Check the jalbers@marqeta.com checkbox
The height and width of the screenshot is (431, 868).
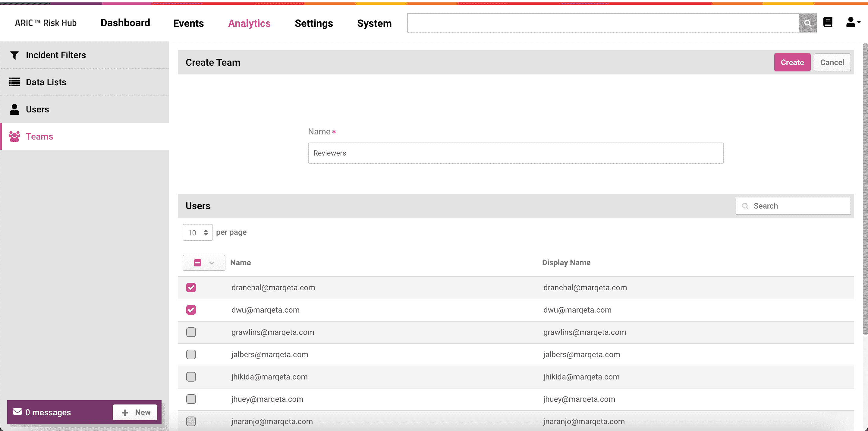pos(191,354)
